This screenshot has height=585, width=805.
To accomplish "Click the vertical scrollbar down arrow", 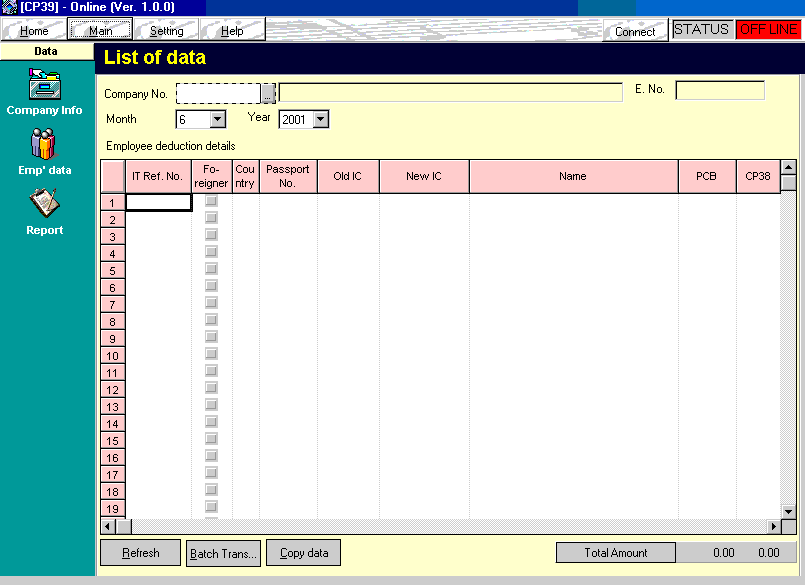I will 788,511.
